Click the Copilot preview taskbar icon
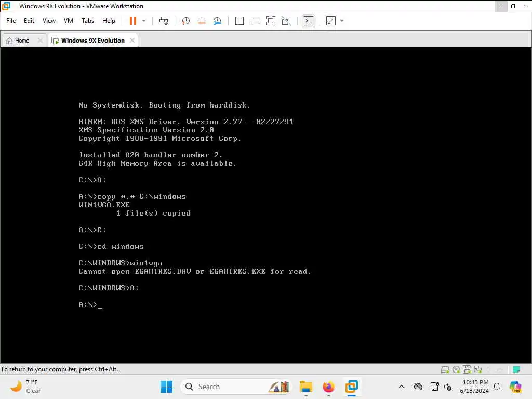 point(515,387)
